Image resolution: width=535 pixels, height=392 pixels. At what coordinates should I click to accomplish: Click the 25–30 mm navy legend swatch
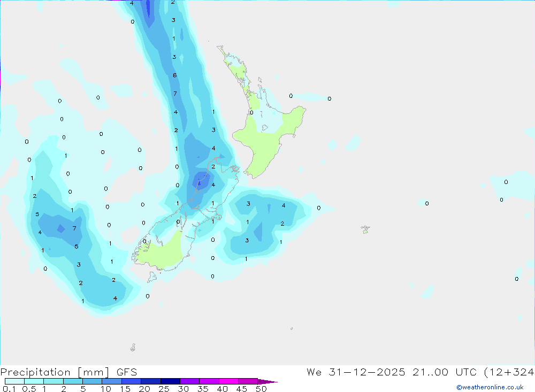click(x=170, y=381)
